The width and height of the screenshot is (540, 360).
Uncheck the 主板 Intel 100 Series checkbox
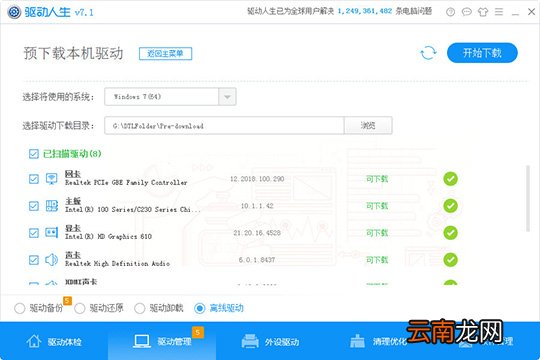click(34, 206)
